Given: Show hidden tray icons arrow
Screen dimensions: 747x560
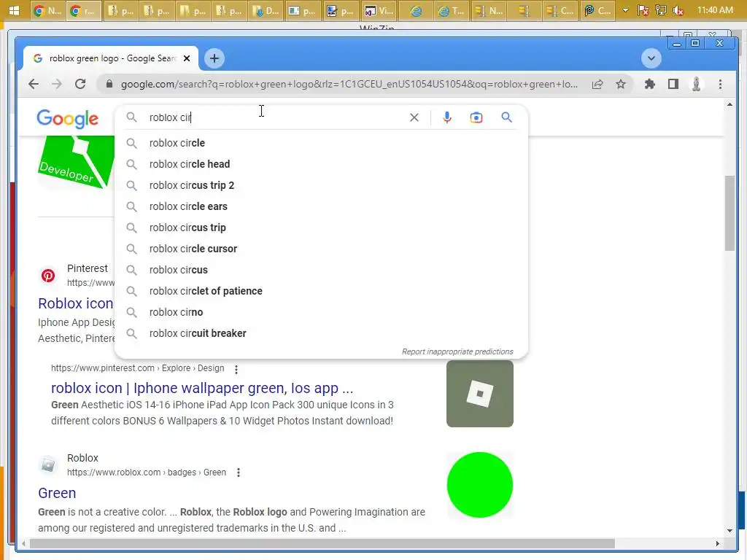Looking at the screenshot, I should (x=625, y=10).
